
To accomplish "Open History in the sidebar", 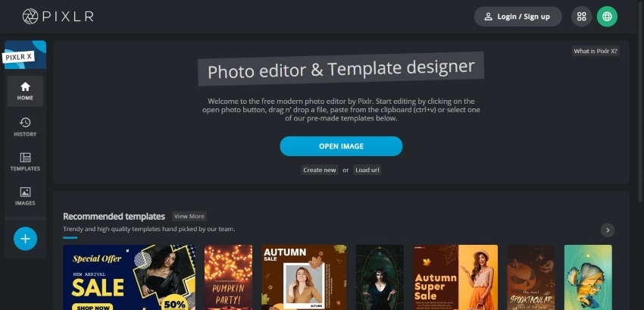I will pyautogui.click(x=25, y=127).
